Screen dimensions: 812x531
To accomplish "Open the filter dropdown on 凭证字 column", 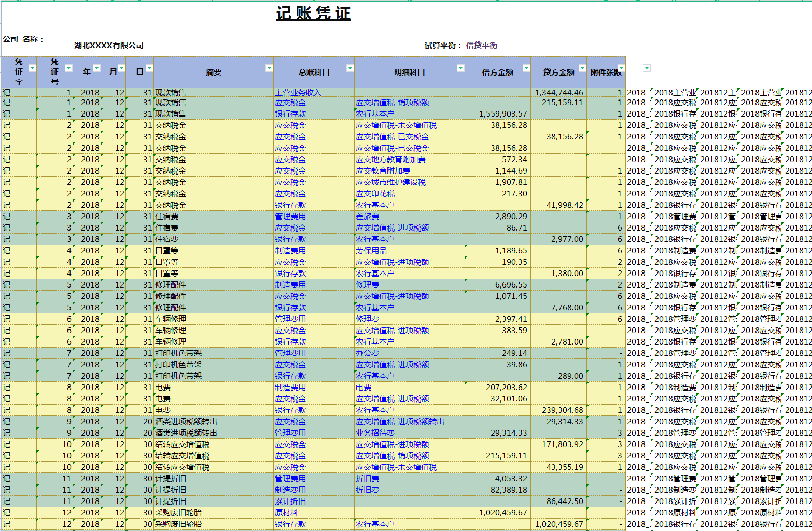I will click(x=31, y=68).
